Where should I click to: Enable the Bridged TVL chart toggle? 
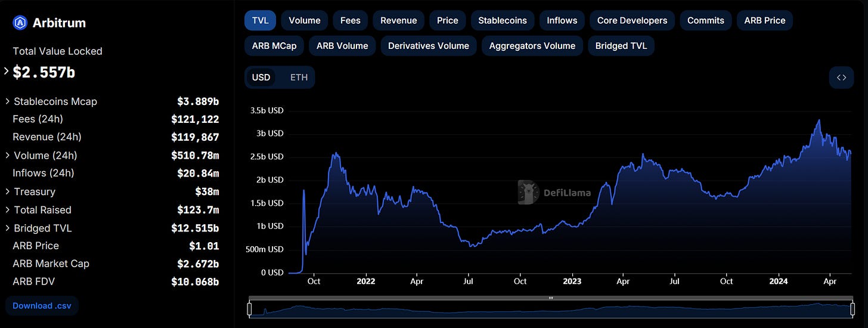click(621, 46)
